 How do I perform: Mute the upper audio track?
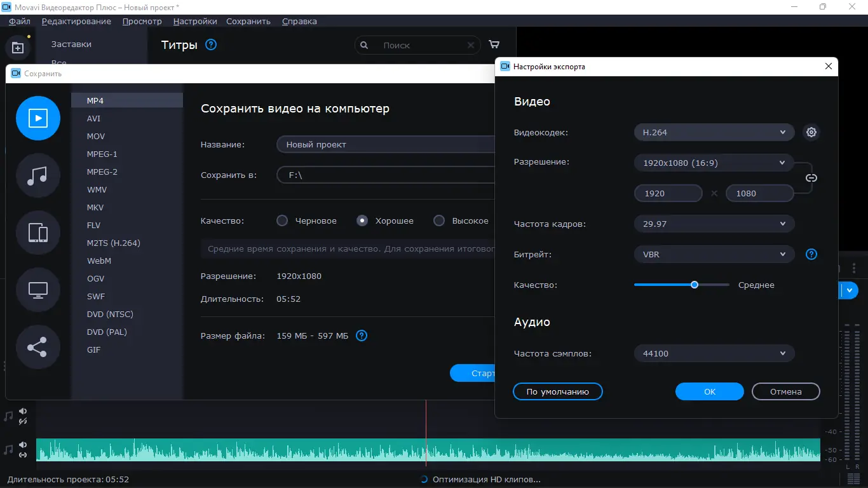23,411
